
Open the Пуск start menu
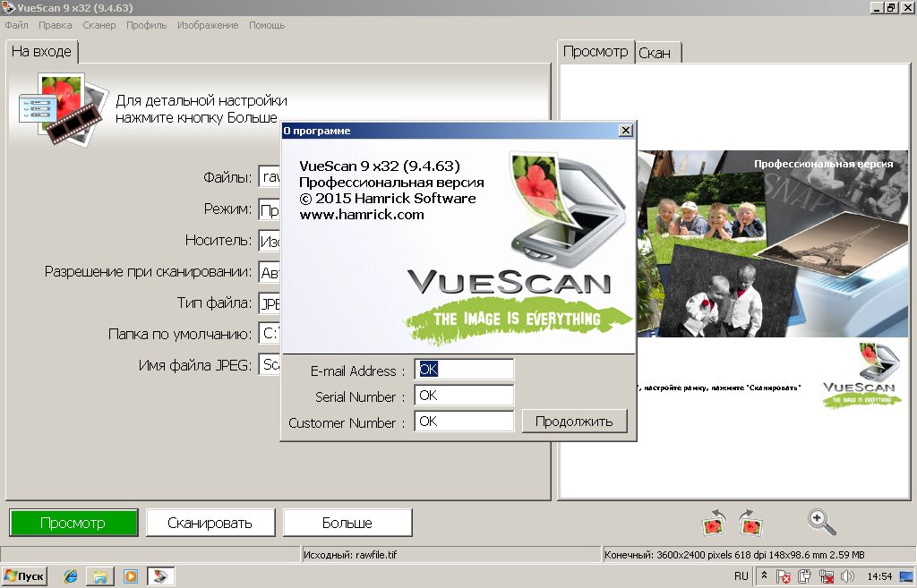[24, 576]
